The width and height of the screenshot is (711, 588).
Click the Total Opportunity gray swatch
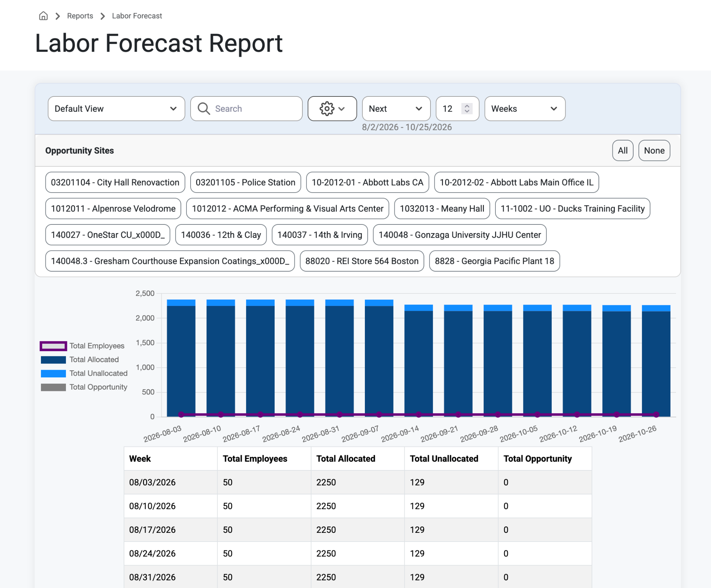(x=53, y=387)
